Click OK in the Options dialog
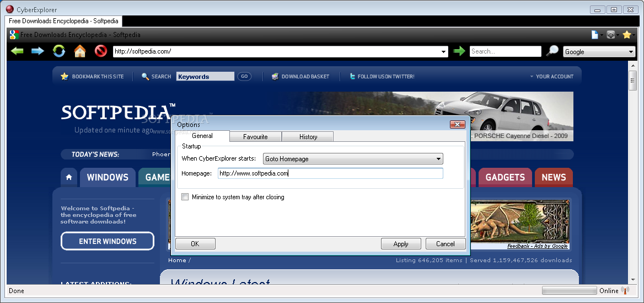 point(195,244)
